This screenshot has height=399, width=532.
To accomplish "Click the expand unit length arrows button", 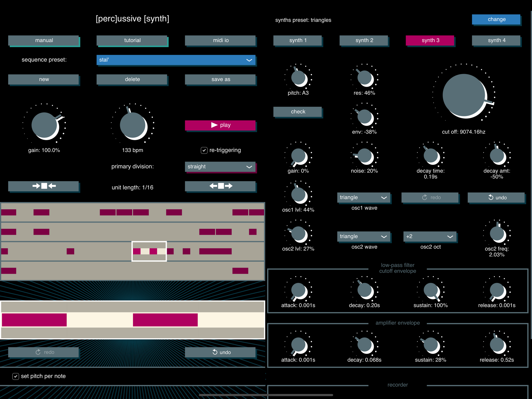I will coord(220,186).
